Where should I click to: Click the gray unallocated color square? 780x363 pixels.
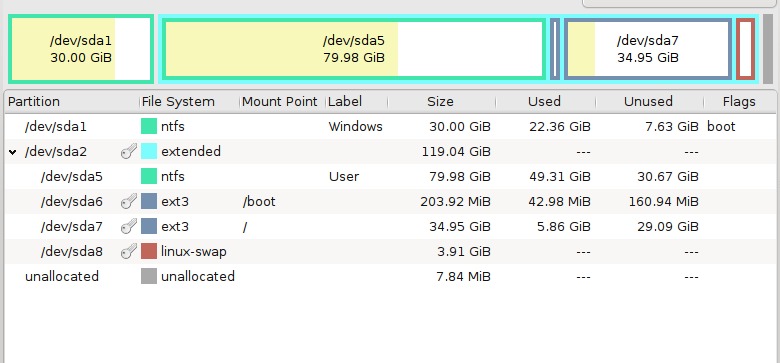[149, 276]
